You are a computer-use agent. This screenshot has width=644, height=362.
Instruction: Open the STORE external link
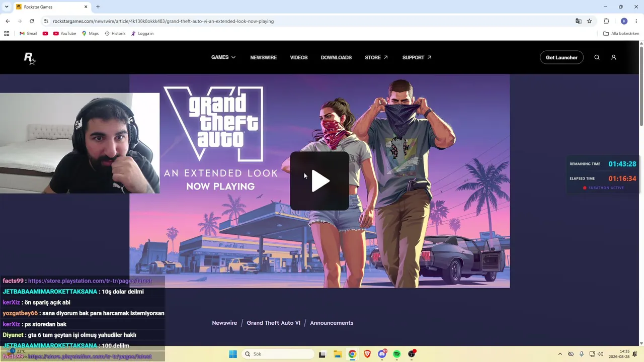point(376,57)
